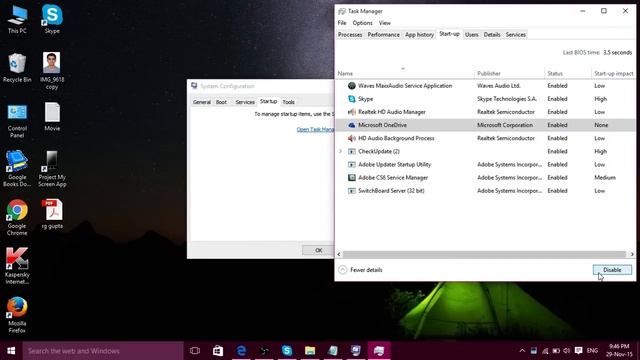Show hidden system tray icons
640x360 pixels.
[522, 351]
